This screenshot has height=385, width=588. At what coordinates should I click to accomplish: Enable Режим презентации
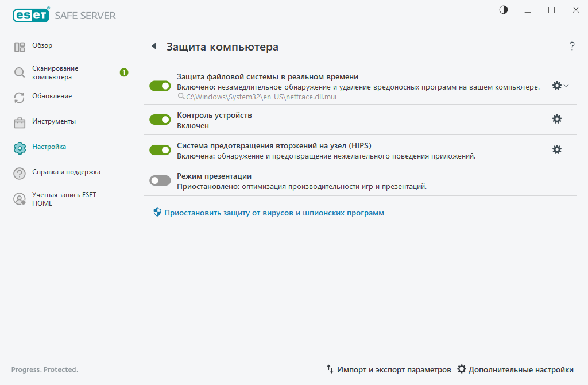click(158, 180)
